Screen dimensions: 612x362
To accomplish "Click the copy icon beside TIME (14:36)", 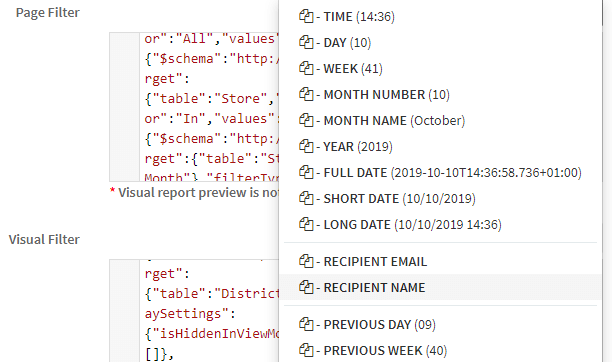I will [306, 16].
